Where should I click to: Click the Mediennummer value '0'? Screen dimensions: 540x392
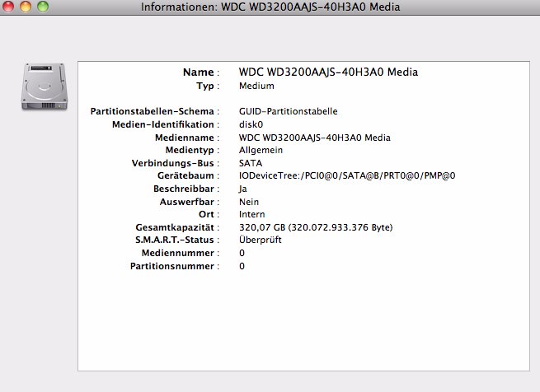[242, 253]
